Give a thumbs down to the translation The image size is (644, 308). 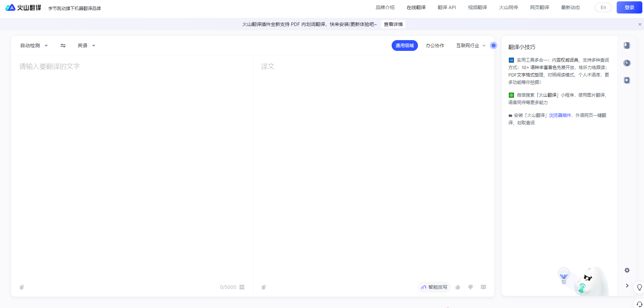tap(471, 287)
